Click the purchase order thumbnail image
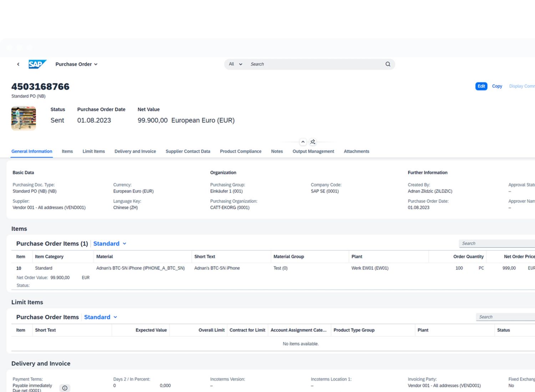This screenshot has width=535, height=392. [24, 118]
